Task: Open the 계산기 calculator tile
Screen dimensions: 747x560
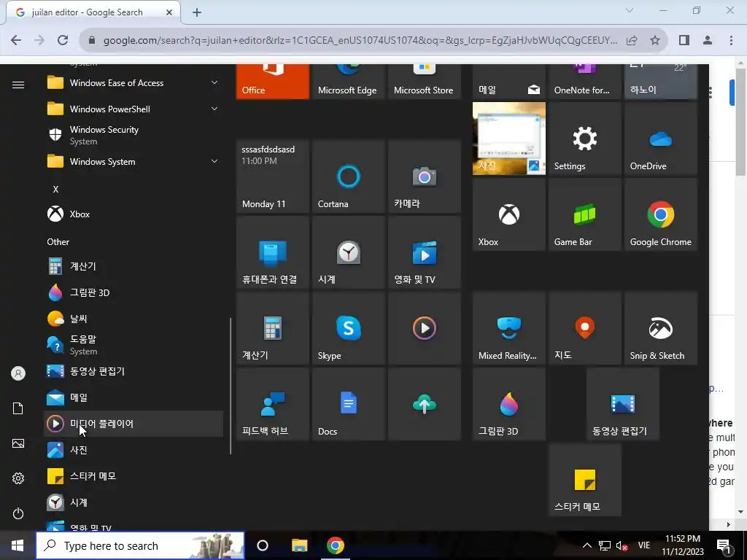Action: (x=273, y=328)
